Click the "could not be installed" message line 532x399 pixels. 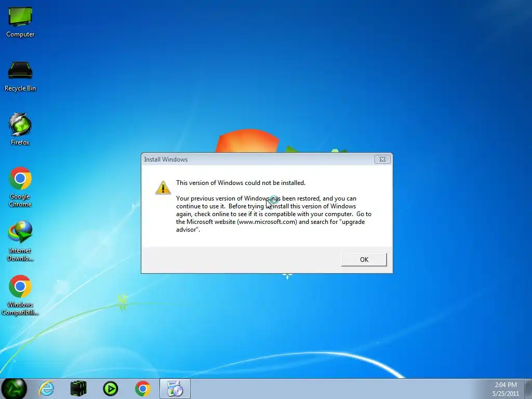pyautogui.click(x=241, y=183)
